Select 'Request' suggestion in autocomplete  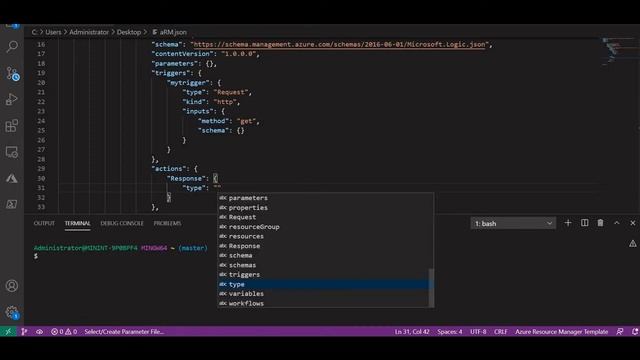pyautogui.click(x=325, y=217)
